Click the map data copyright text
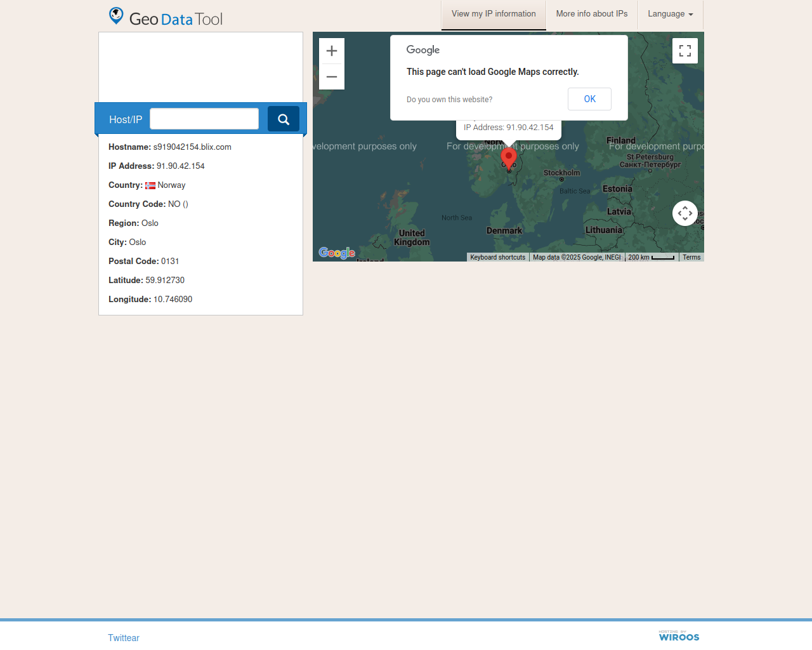This screenshot has width=812, height=650. pos(577,257)
